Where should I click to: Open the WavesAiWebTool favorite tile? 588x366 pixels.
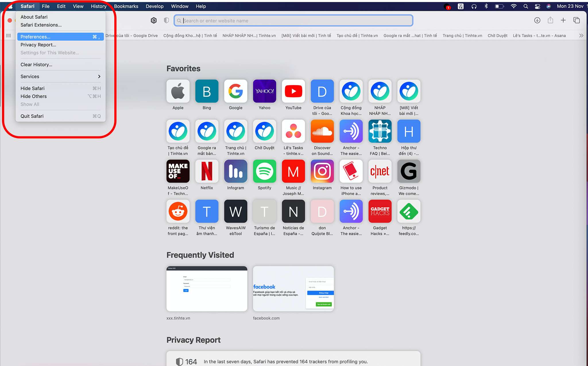point(235,211)
